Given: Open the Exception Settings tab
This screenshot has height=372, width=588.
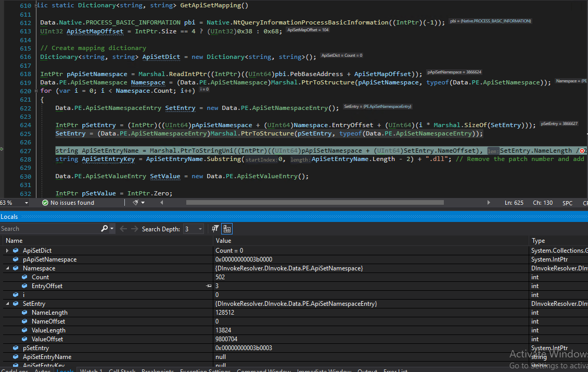Looking at the screenshot, I should (x=205, y=370).
